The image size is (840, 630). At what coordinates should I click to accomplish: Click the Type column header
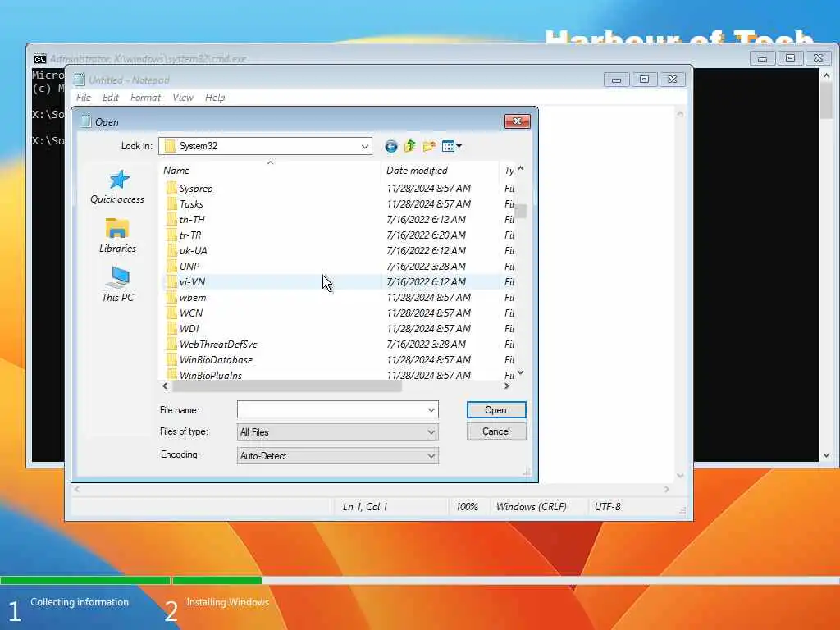pos(509,171)
